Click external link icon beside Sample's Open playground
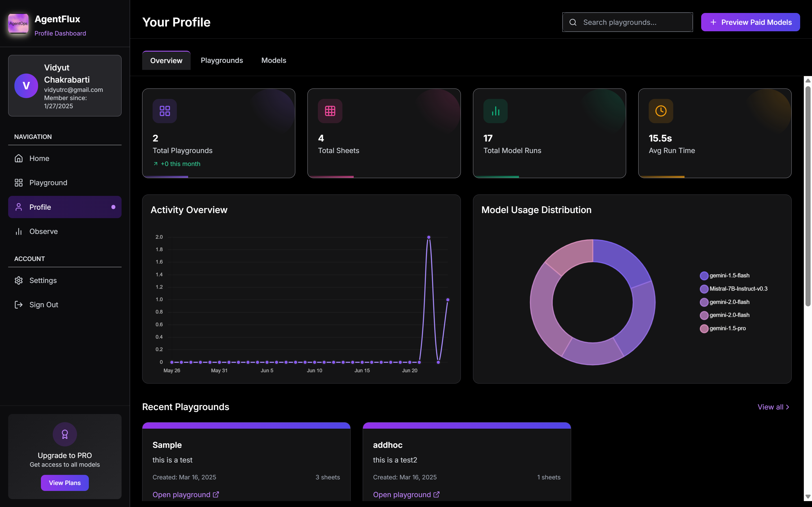This screenshot has width=812, height=507. (216, 495)
